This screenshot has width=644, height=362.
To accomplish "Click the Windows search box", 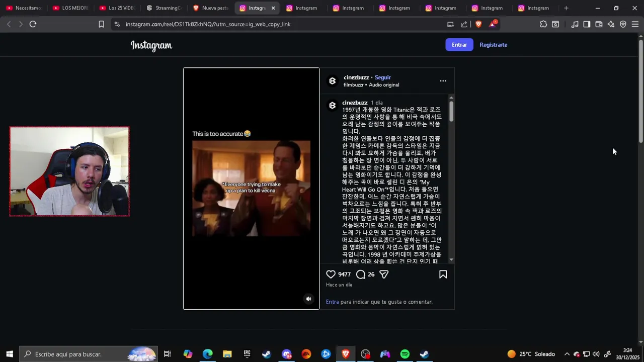I will coord(88,354).
